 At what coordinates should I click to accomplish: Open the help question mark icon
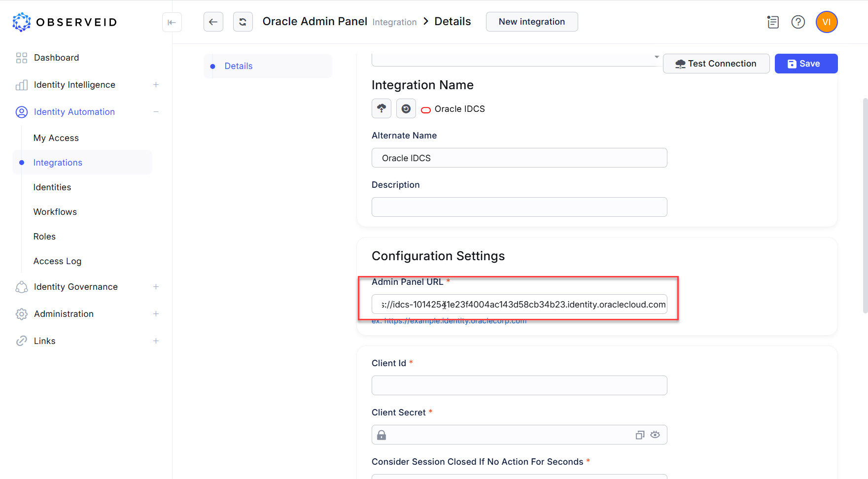pyautogui.click(x=798, y=22)
